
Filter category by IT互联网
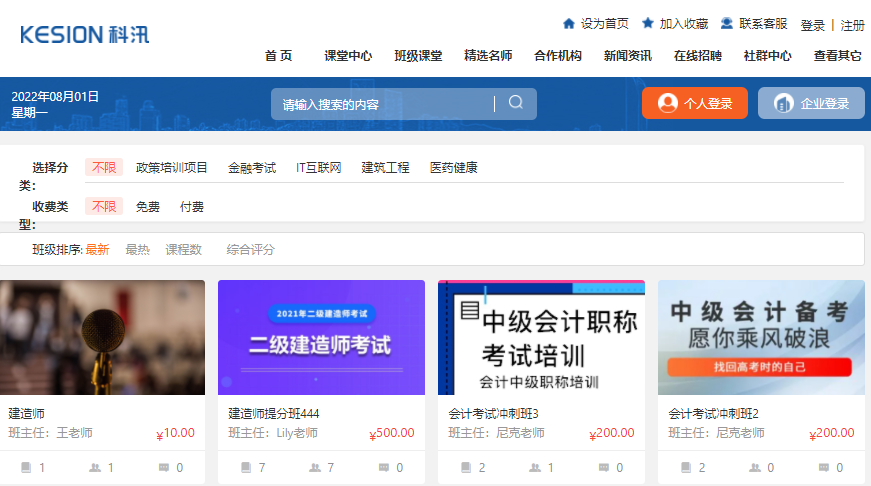[319, 168]
